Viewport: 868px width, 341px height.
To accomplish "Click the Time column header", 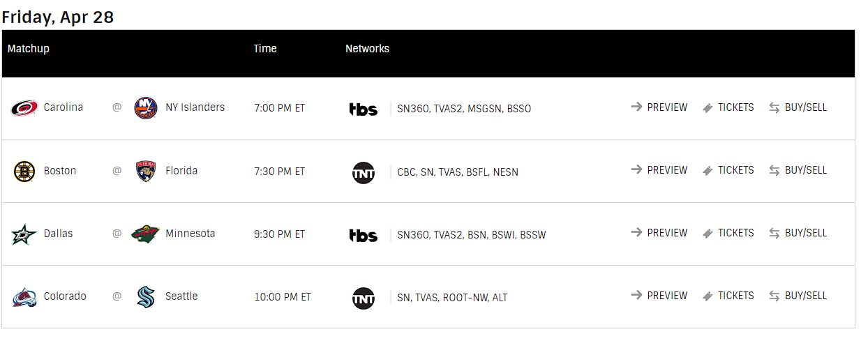I will [x=265, y=49].
